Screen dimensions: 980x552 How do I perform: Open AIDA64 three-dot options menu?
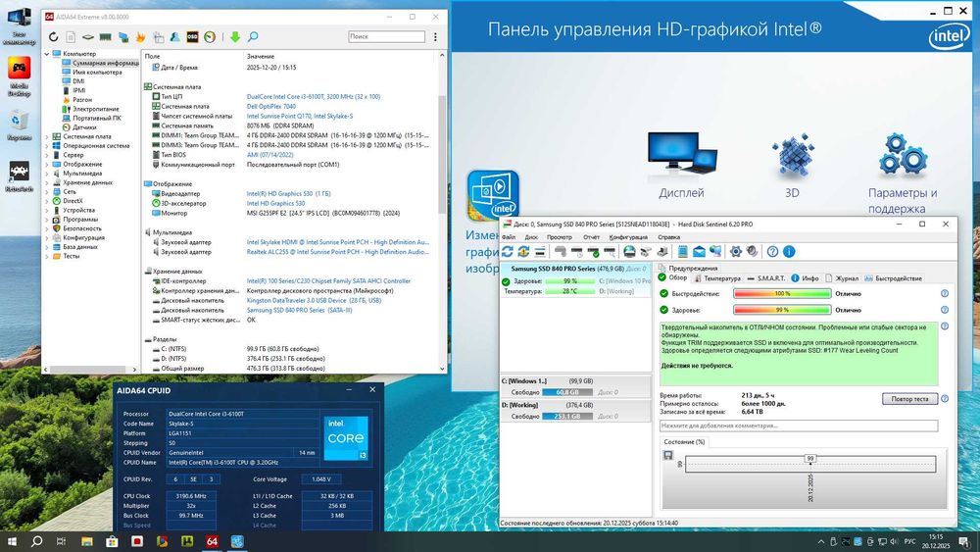click(x=436, y=37)
